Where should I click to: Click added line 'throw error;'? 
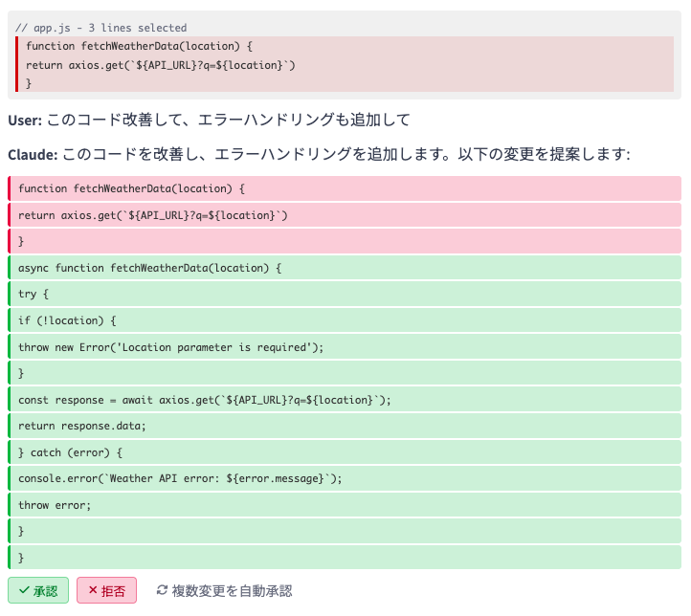click(x=345, y=505)
